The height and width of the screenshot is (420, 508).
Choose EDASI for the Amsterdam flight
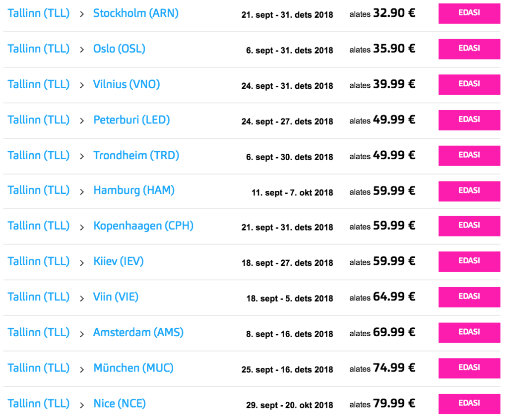469,332
